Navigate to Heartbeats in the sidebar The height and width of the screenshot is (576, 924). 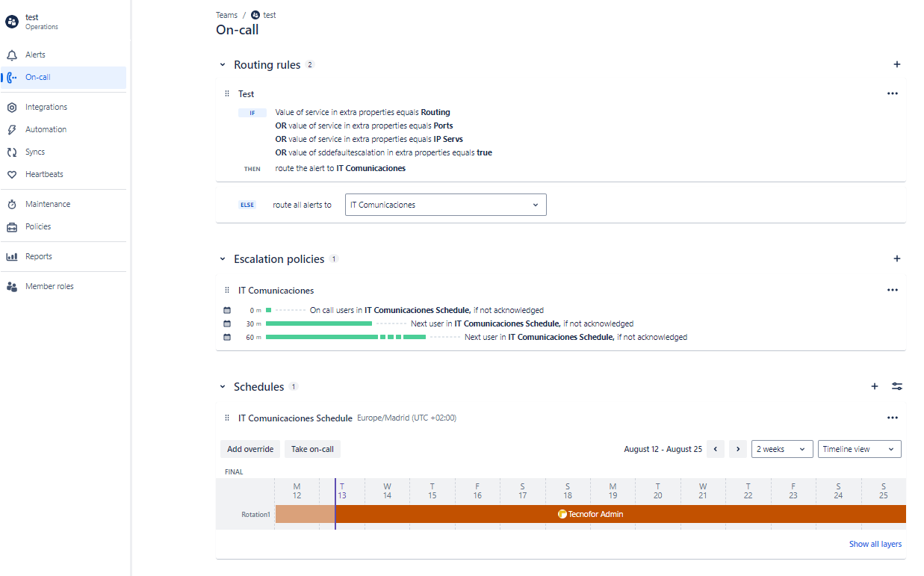click(x=44, y=175)
